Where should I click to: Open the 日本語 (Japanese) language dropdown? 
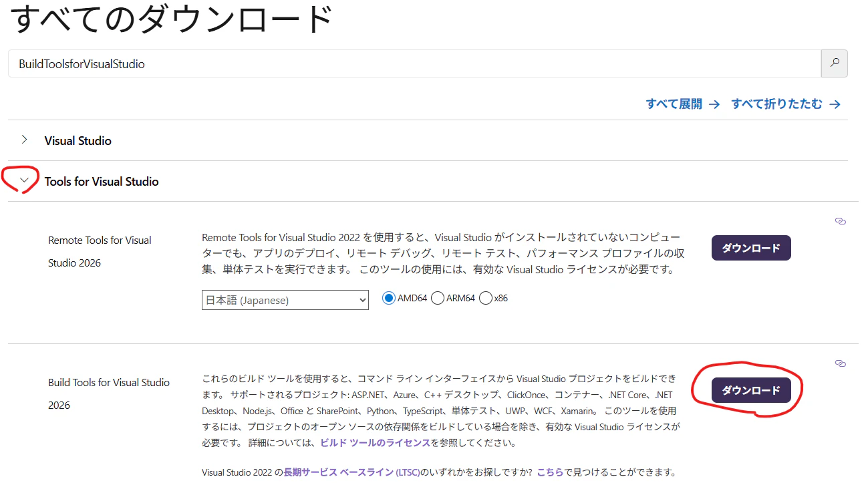click(285, 300)
